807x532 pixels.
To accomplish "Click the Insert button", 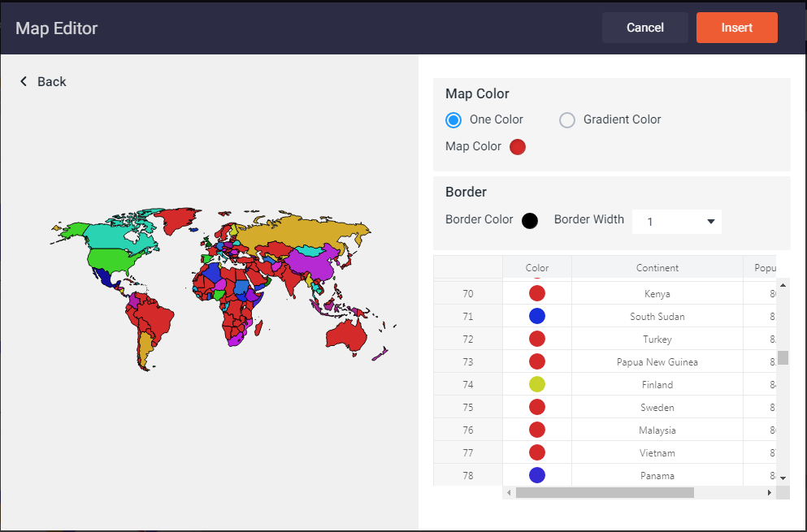I will click(x=736, y=28).
